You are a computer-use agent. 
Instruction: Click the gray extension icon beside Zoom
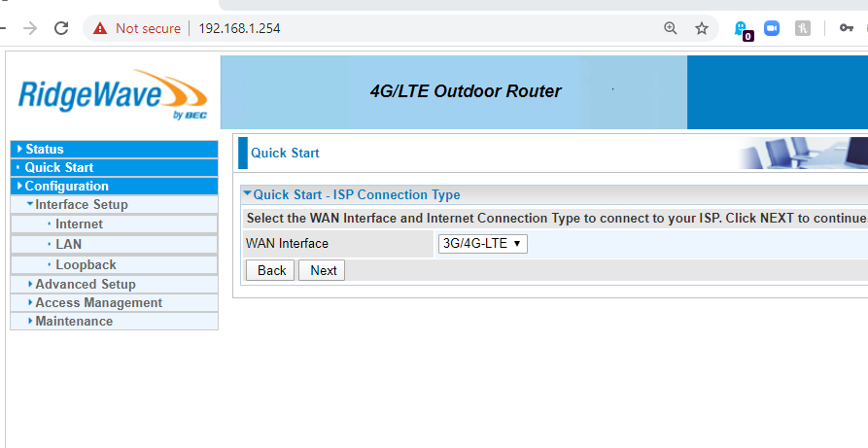click(803, 28)
